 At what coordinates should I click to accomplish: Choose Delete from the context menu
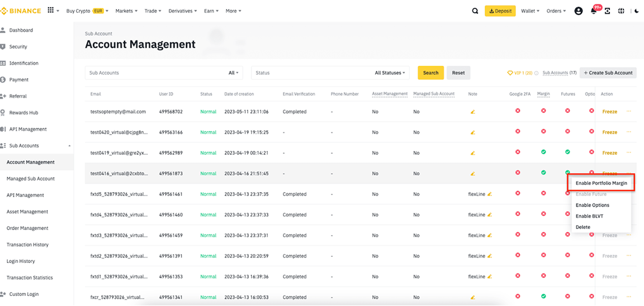[x=583, y=227]
